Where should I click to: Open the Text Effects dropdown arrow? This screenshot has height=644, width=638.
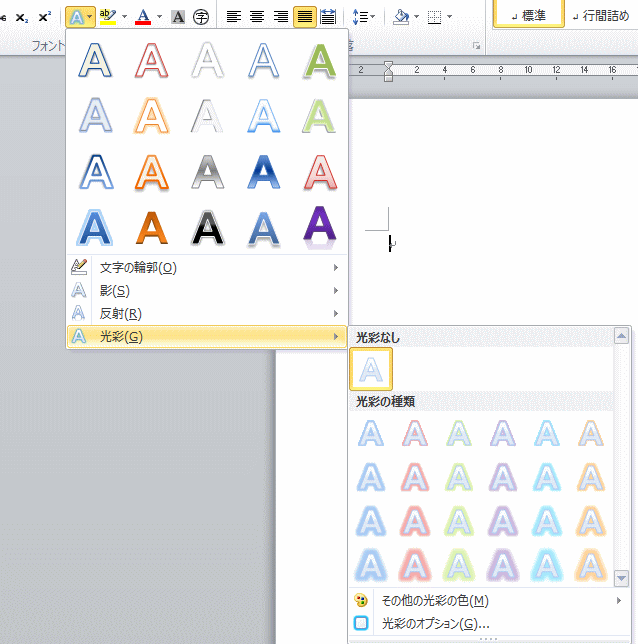90,17
